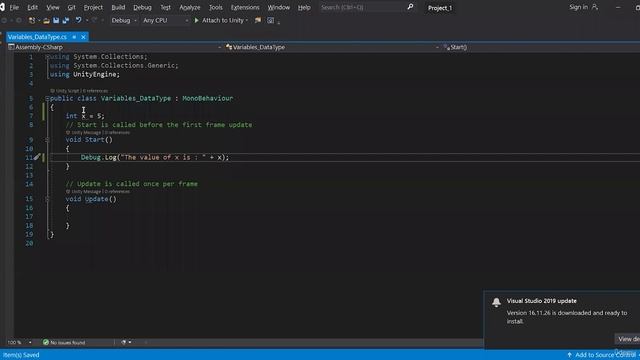Open the Any CPU platform dropdown
This screenshot has width=640, height=360.
(x=165, y=20)
